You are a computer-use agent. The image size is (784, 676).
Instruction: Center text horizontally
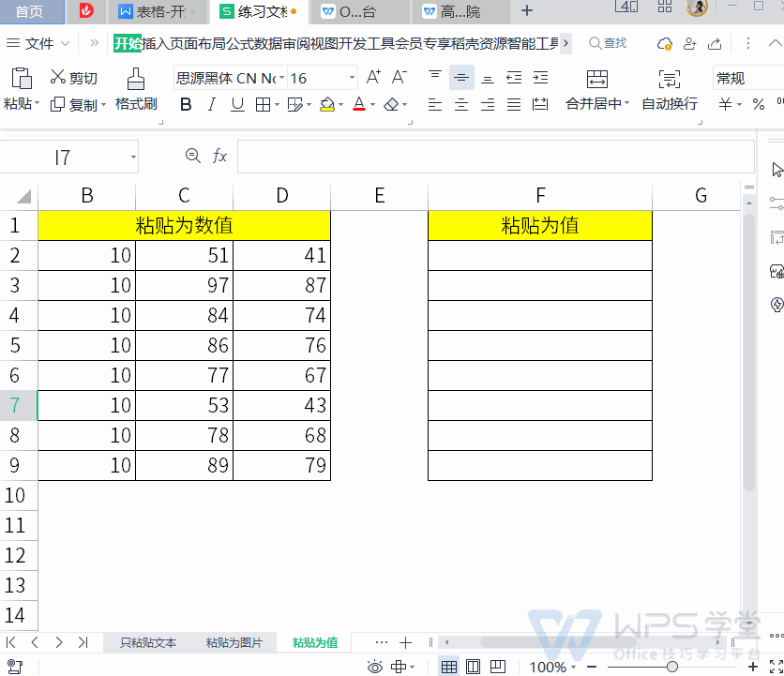[x=461, y=104]
